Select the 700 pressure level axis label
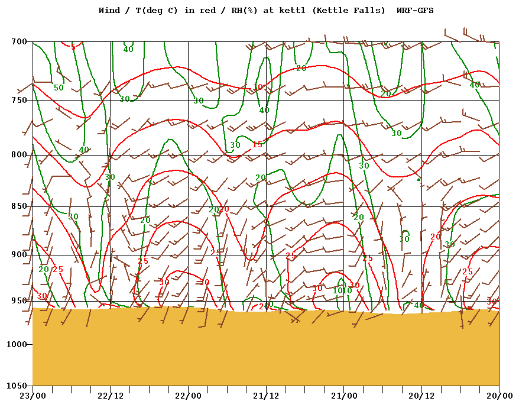Image resolution: width=532 pixels, height=414 pixels. pos(19,42)
